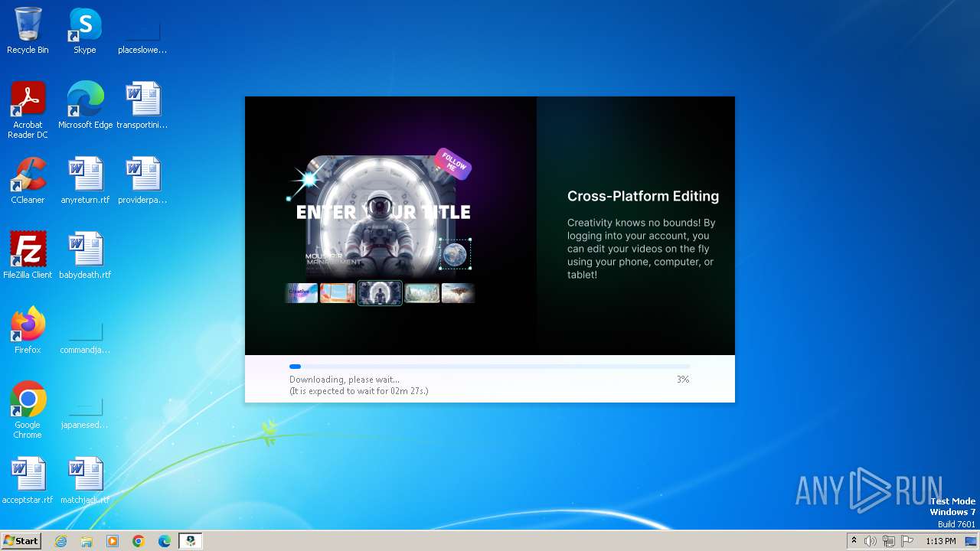Open Chrome from the taskbar
The width and height of the screenshot is (980, 551).
click(139, 541)
